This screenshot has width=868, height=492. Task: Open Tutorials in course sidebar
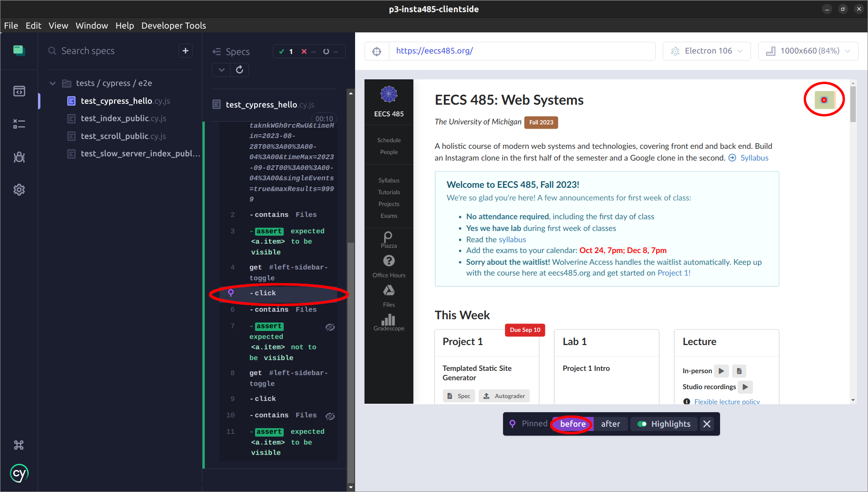pos(389,192)
